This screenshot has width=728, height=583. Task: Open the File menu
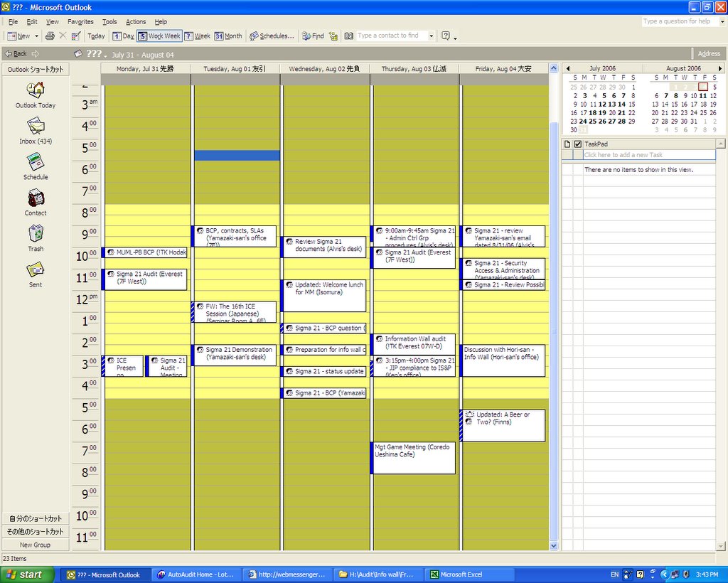(13, 22)
